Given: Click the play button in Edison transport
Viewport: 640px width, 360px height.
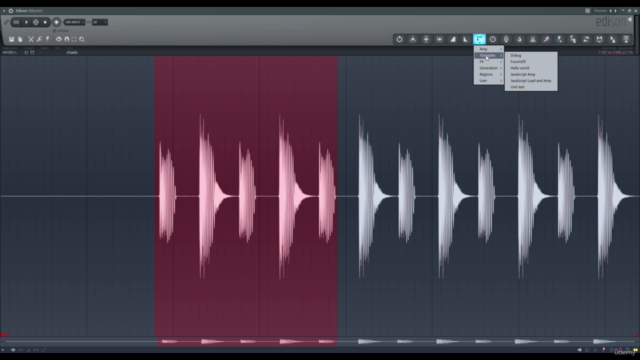Looking at the screenshot, I should click(x=26, y=22).
